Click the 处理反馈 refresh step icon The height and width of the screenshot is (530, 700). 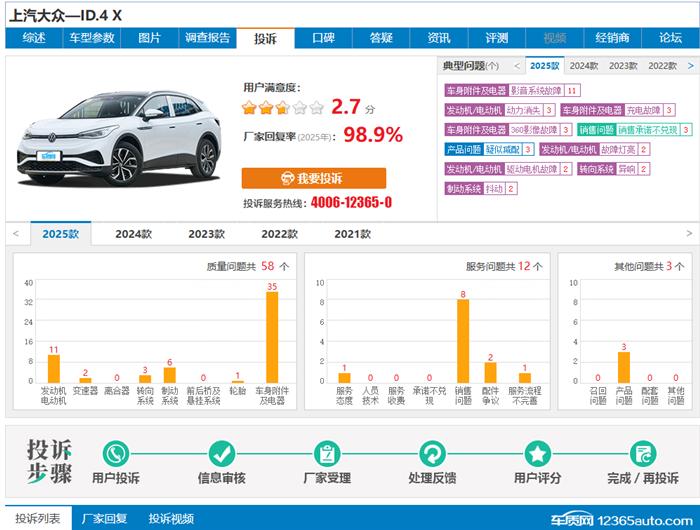click(432, 455)
